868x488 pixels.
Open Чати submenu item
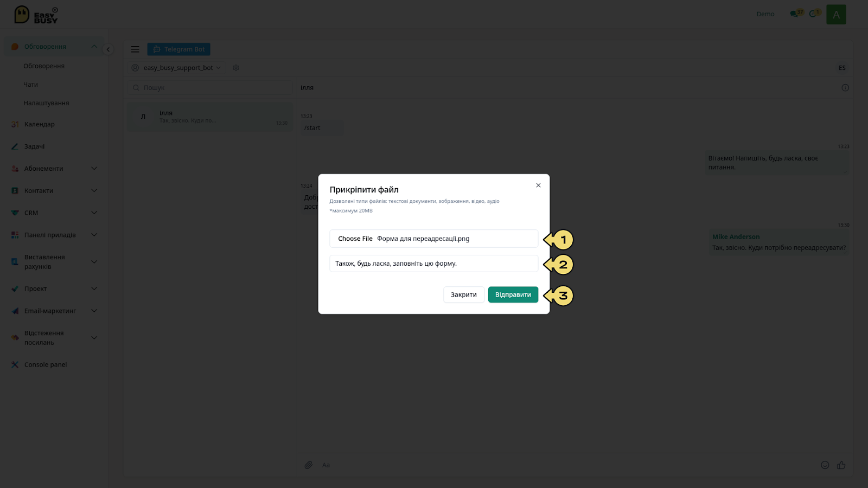[x=30, y=85]
